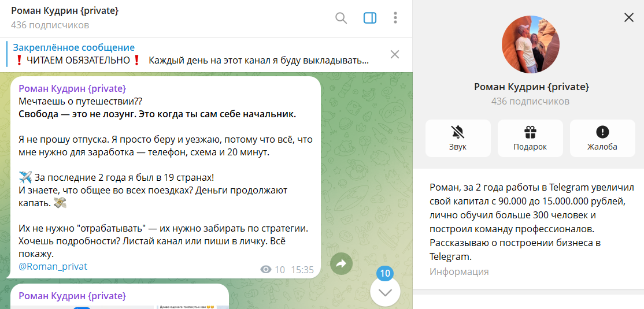The height and width of the screenshot is (309, 644).
Task: Dismiss the pinned message banner
Action: pos(395,54)
